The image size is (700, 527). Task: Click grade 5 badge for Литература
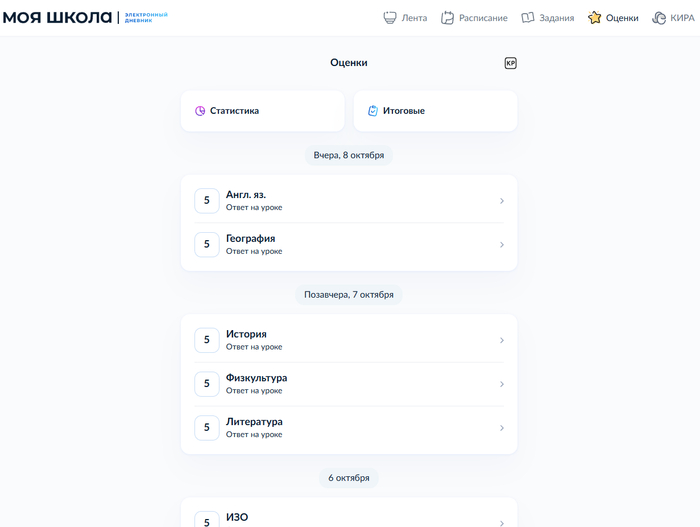[207, 427]
